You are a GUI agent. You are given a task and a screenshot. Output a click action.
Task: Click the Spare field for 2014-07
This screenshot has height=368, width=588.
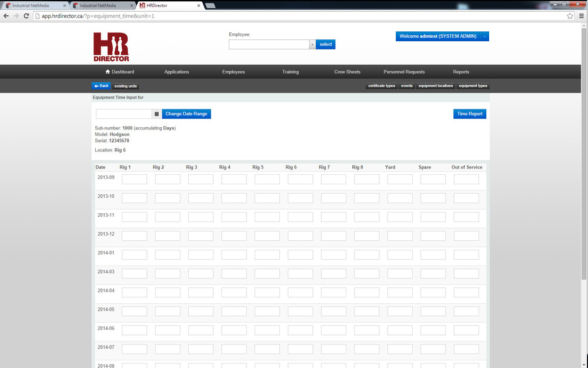433,349
